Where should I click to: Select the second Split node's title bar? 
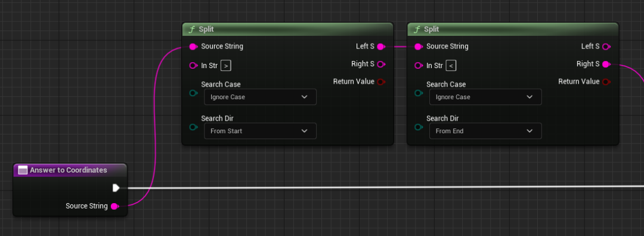click(513, 29)
